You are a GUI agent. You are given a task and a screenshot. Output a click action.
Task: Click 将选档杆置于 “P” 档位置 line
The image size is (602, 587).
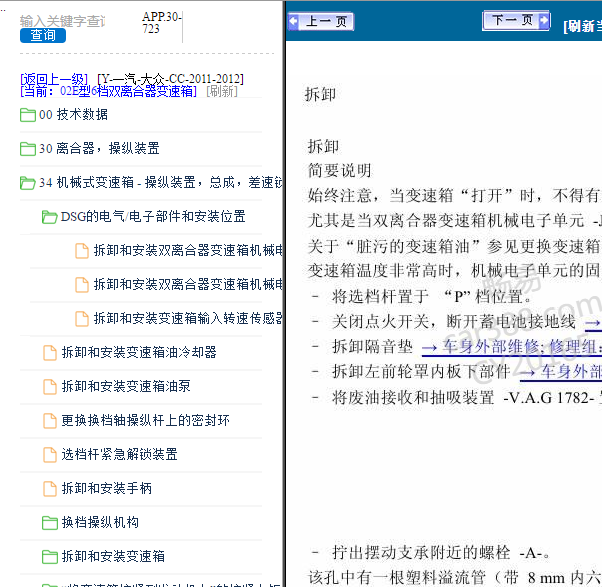click(x=432, y=296)
